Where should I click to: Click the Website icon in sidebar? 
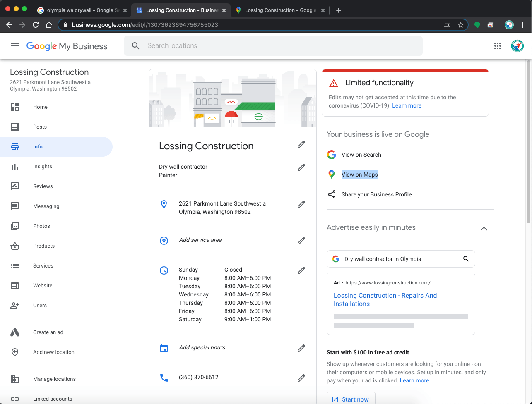tap(15, 286)
